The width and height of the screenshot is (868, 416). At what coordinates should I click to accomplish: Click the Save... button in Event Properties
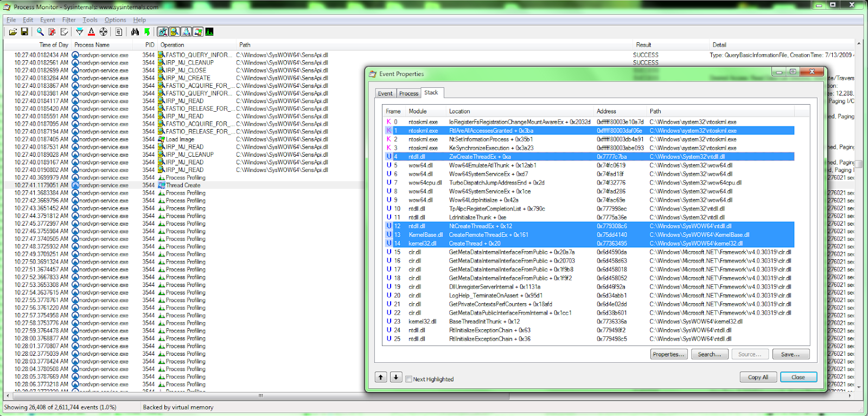tap(790, 354)
